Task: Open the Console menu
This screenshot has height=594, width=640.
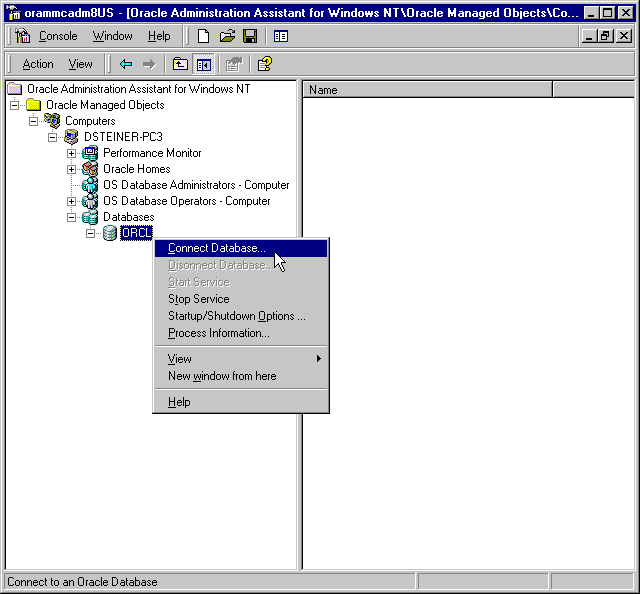Action: tap(57, 36)
